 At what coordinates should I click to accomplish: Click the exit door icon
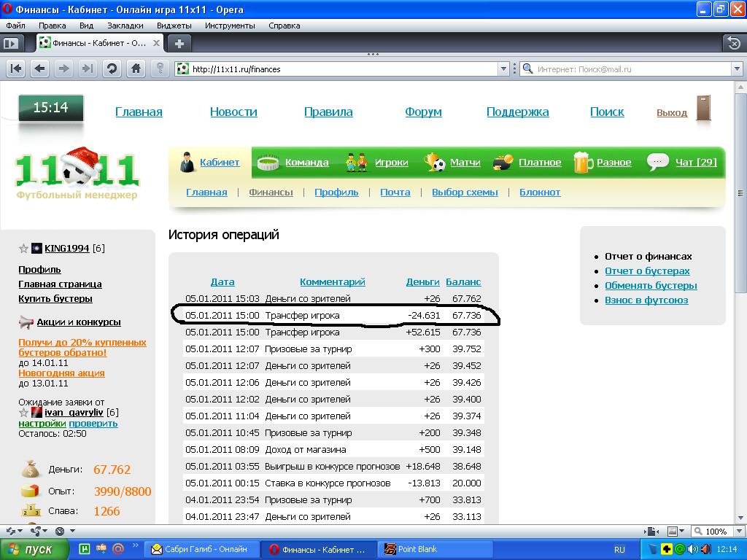click(703, 109)
